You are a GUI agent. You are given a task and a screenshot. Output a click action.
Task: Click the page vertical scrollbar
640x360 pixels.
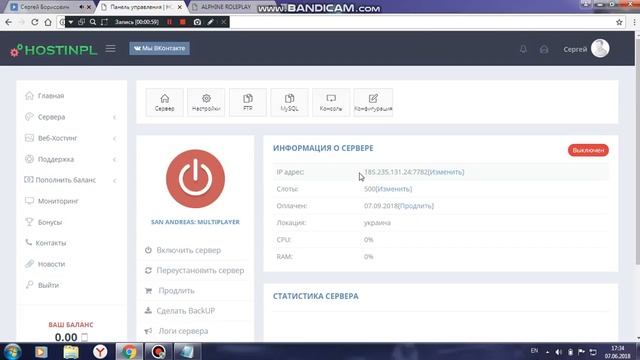point(637,149)
